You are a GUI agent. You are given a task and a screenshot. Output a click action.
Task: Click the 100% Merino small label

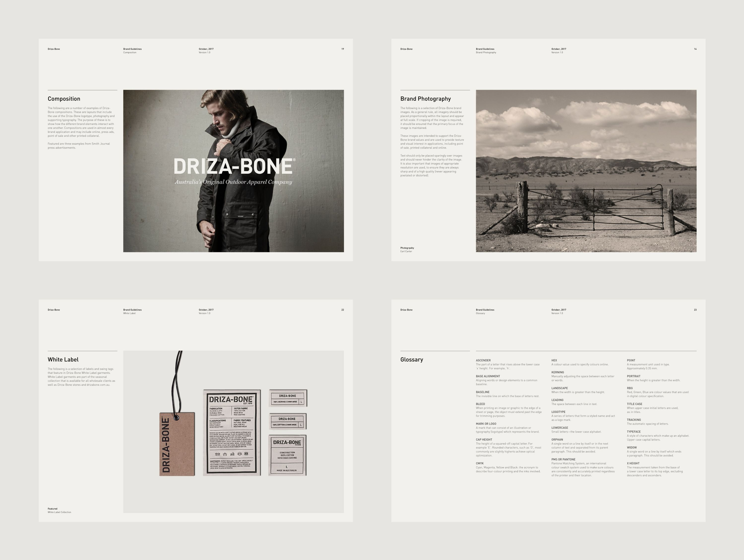[288, 398]
